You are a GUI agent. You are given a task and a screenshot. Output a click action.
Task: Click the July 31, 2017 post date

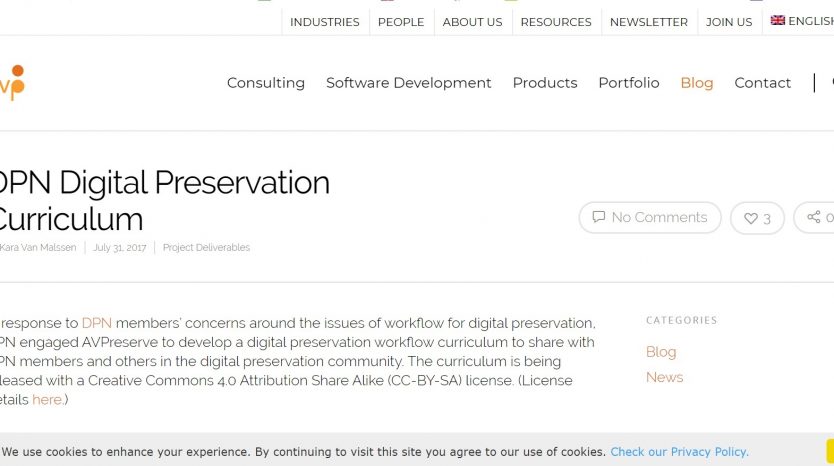point(120,247)
